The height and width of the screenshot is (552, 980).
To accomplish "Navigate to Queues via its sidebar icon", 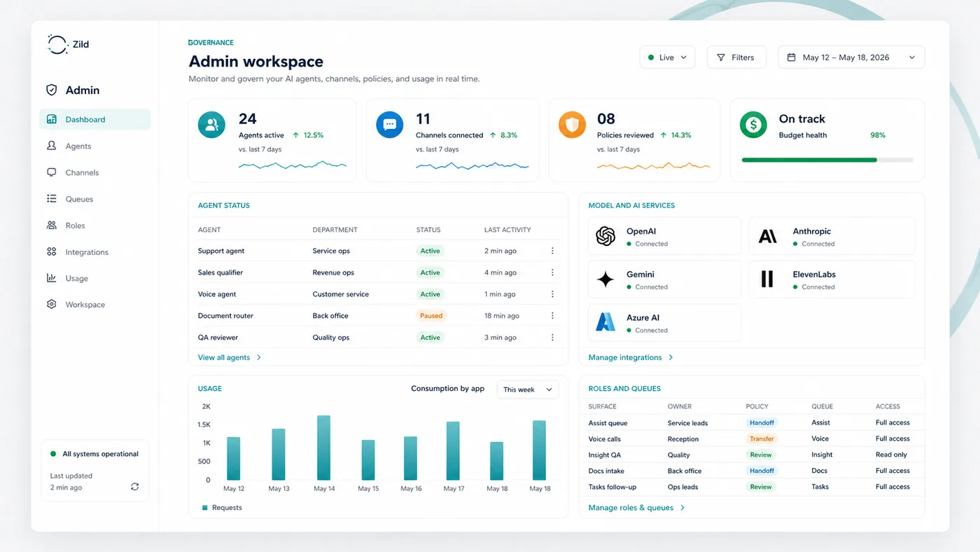I will [52, 199].
